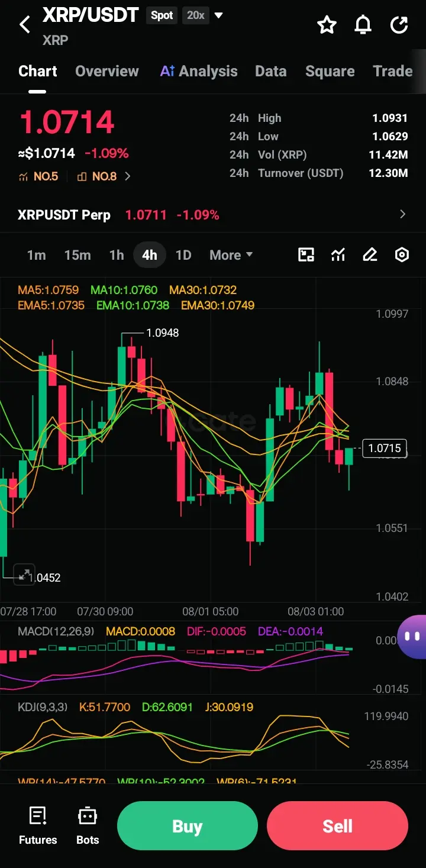Tap the 24h High value 1.0931
The image size is (426, 868).
tap(390, 118)
